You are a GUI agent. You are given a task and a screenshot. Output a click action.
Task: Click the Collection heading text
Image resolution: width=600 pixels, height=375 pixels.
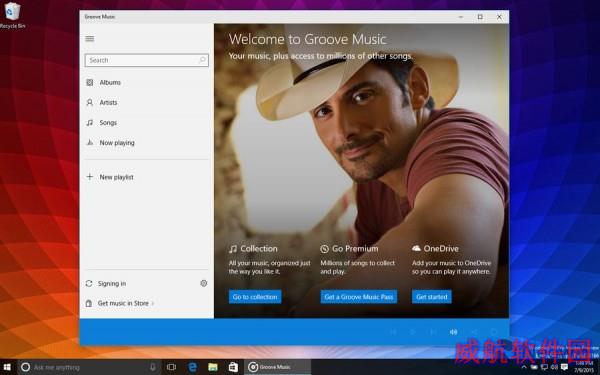click(259, 249)
